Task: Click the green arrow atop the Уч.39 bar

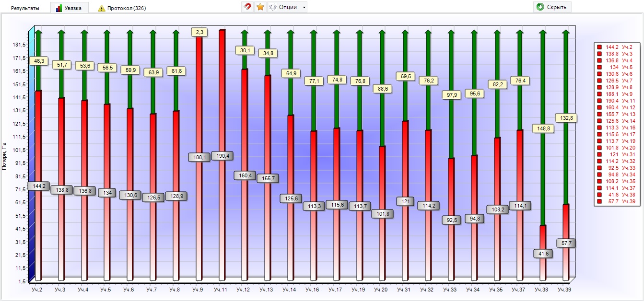Action: click(x=566, y=33)
